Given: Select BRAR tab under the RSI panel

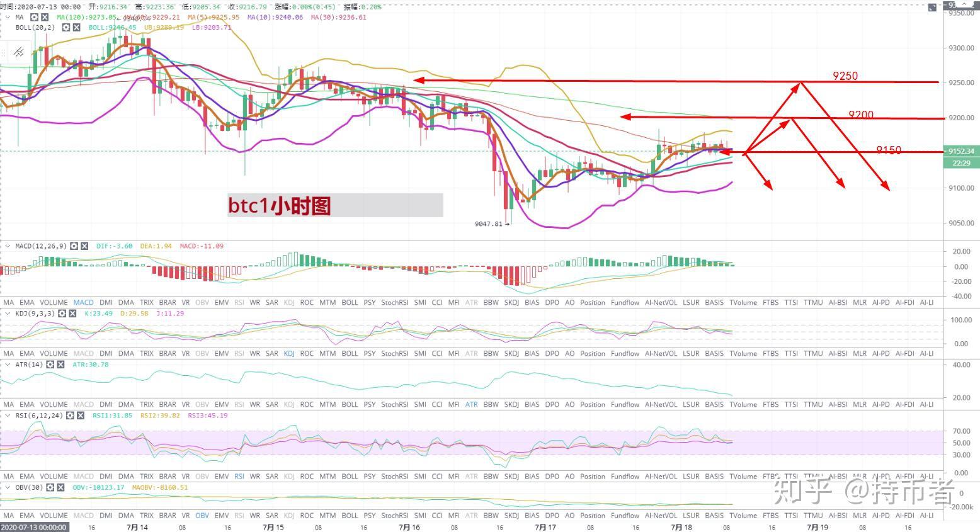Looking at the screenshot, I should [168, 477].
